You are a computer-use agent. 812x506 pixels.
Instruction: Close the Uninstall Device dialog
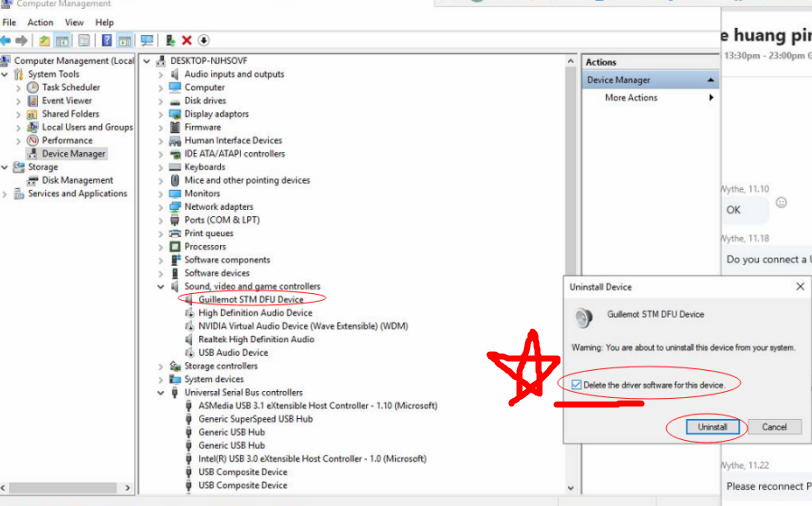point(800,286)
